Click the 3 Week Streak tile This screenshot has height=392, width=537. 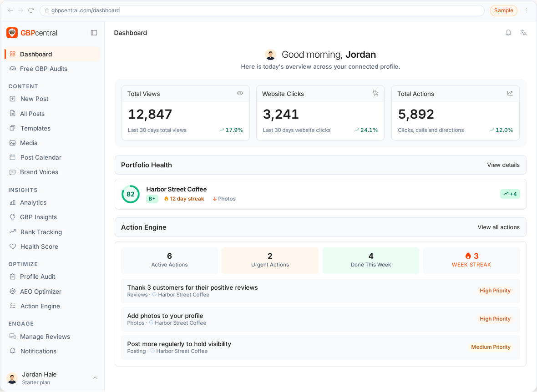click(x=471, y=261)
